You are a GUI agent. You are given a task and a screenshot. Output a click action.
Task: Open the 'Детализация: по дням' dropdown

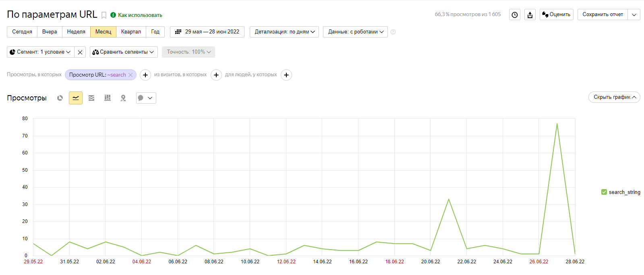(284, 32)
